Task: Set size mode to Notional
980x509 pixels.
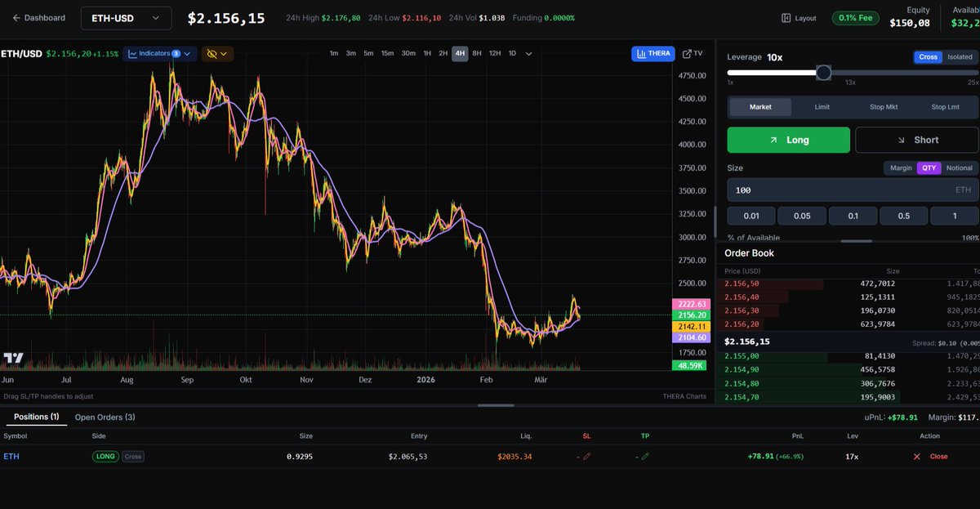Action: (x=960, y=168)
